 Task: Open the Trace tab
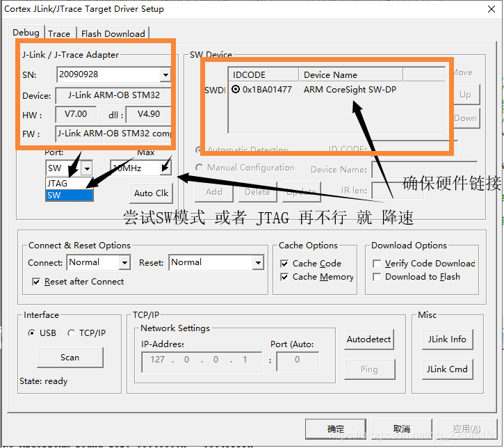(60, 33)
